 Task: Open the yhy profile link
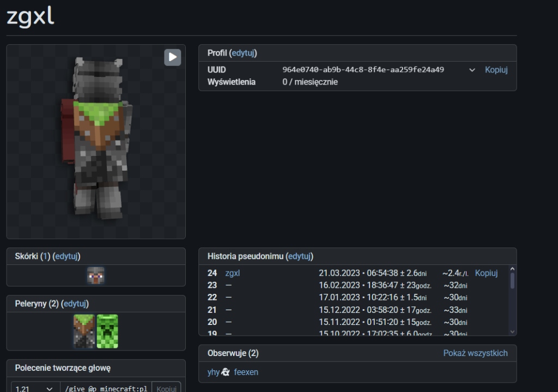(214, 372)
